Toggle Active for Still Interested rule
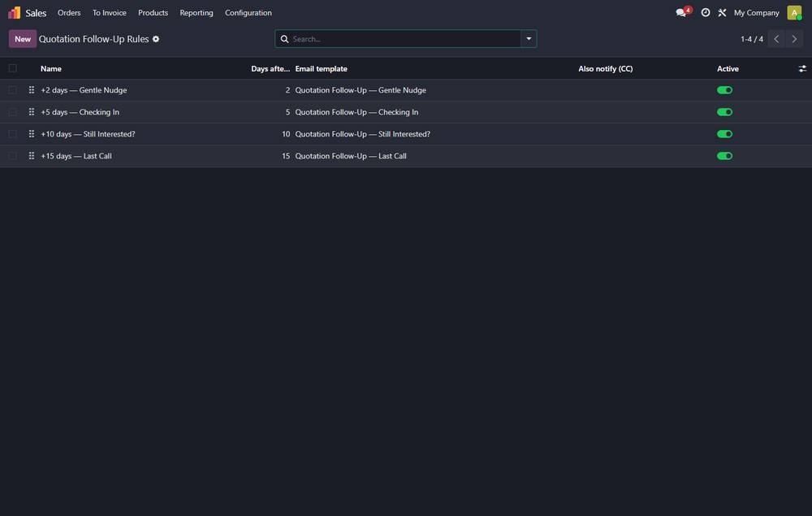This screenshot has width=812, height=516. (724, 133)
